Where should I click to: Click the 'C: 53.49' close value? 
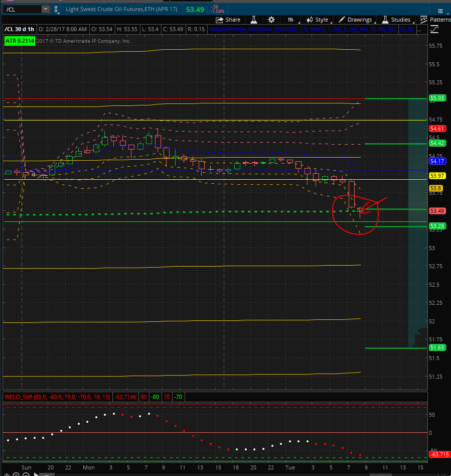pyautogui.click(x=173, y=30)
